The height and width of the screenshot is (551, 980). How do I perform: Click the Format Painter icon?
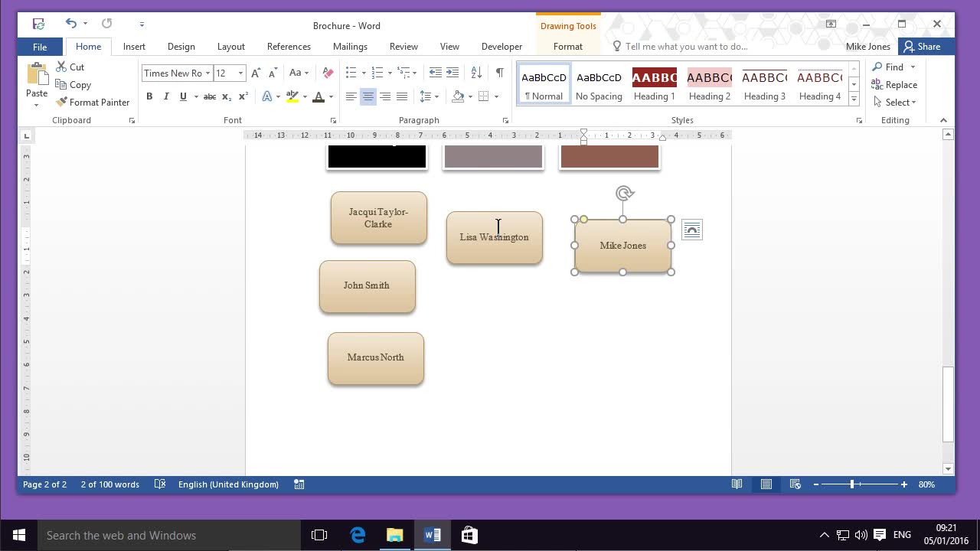pos(63,103)
